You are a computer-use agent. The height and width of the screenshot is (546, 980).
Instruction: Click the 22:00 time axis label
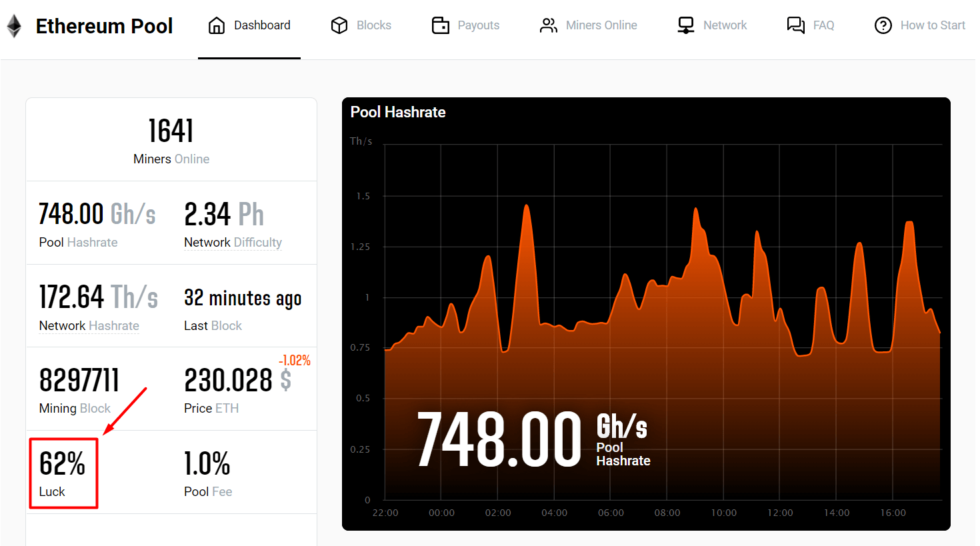385,513
